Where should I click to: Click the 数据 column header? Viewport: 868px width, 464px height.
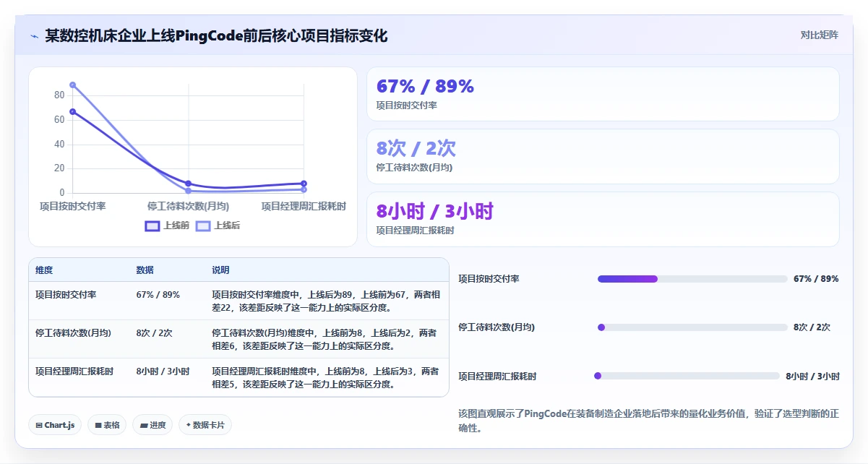click(x=145, y=270)
